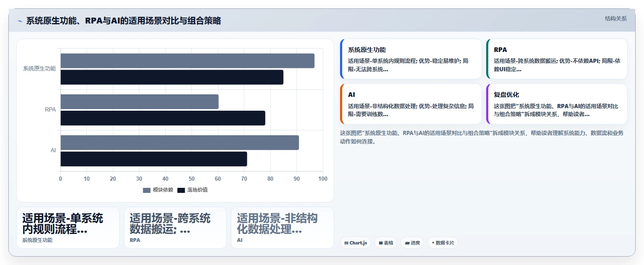Screen dimensions: 644x265
Task: Click the RPA y-axis label
Action: [50, 110]
